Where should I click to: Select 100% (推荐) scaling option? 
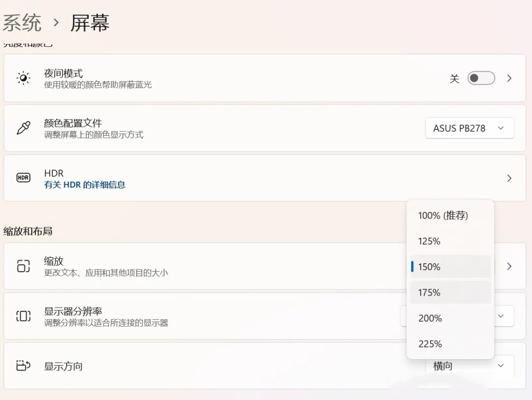point(450,215)
